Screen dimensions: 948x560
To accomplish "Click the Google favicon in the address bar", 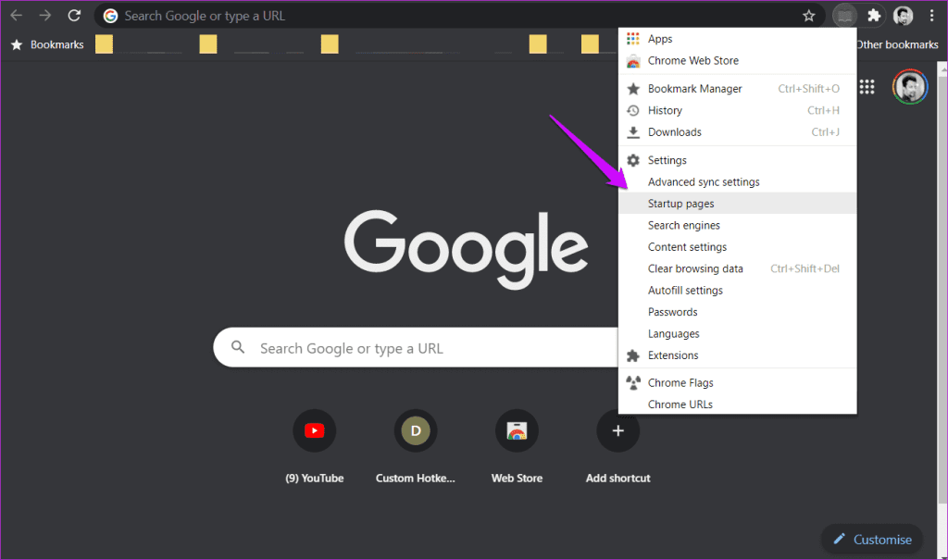I will point(109,15).
